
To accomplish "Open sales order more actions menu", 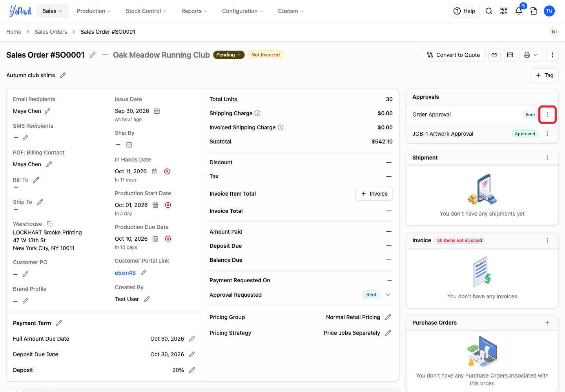I will (552, 55).
